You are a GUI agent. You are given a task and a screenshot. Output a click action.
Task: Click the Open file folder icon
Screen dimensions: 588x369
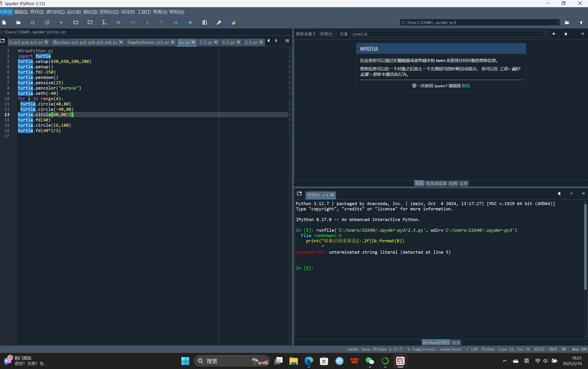point(18,22)
